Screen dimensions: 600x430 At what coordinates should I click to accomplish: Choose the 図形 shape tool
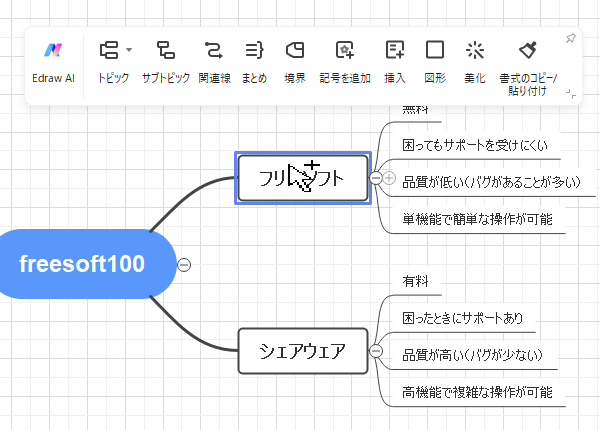(x=435, y=63)
